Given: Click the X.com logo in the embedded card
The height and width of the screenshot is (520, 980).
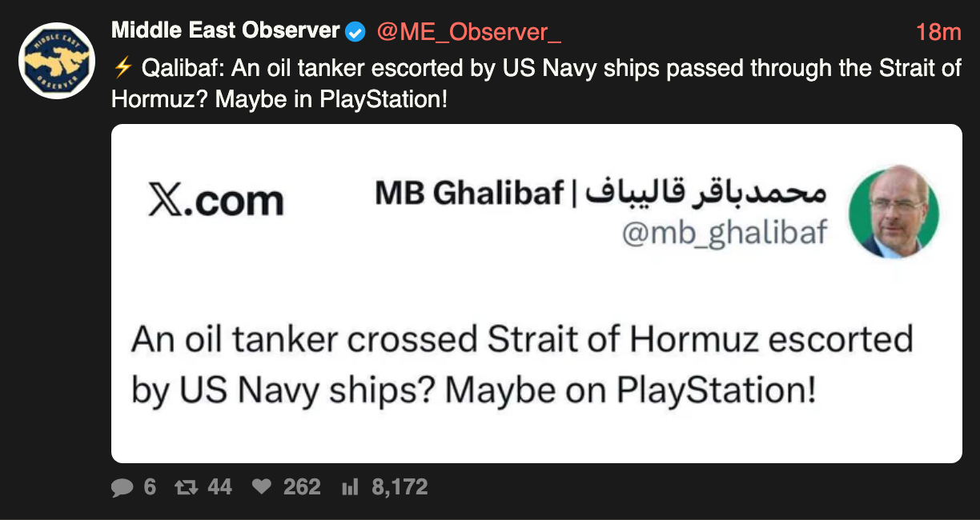Looking at the screenshot, I should tap(216, 202).
